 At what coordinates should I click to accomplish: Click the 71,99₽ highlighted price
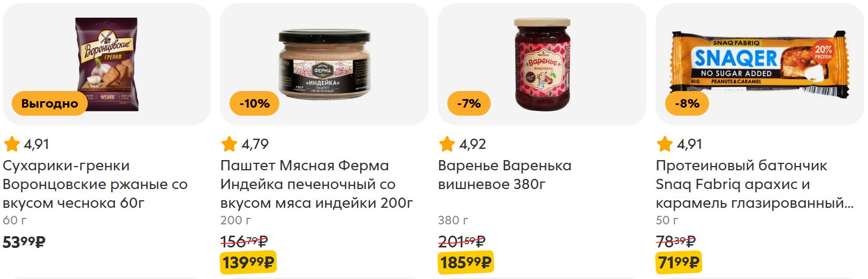(x=679, y=262)
